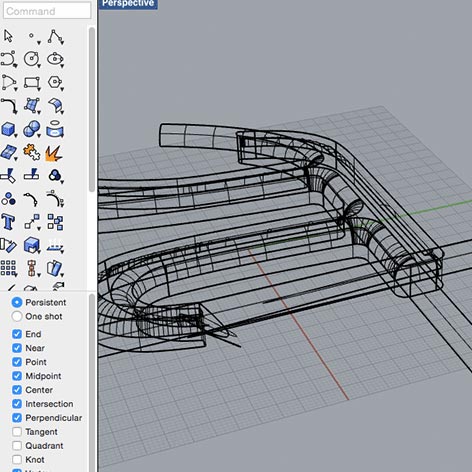Uncheck the Center object snap
Image resolution: width=472 pixels, height=472 pixels.
click(x=17, y=390)
